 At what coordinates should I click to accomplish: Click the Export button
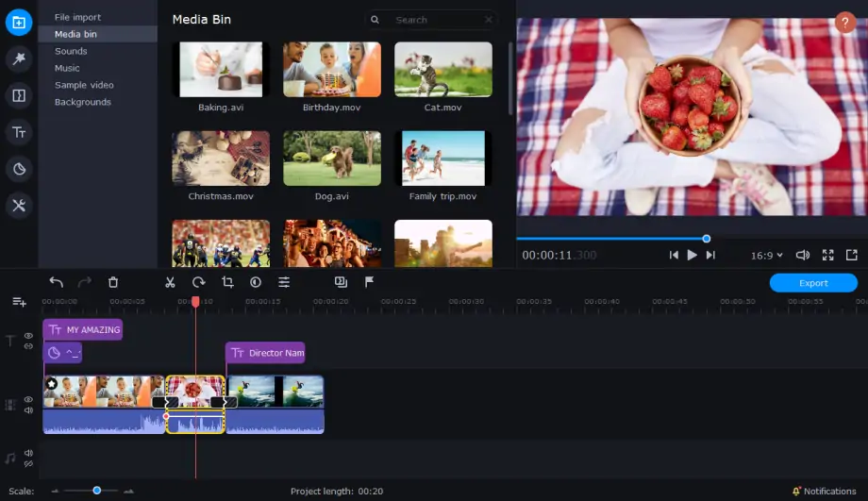813,283
